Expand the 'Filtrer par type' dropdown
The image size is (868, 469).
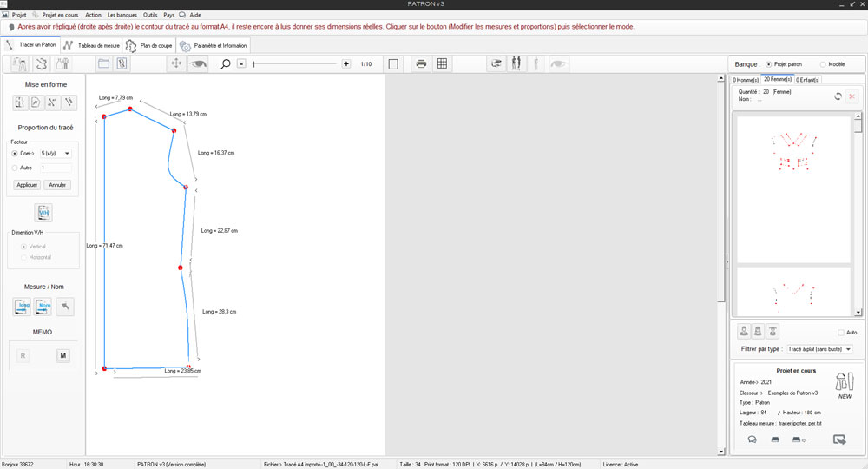coord(819,349)
